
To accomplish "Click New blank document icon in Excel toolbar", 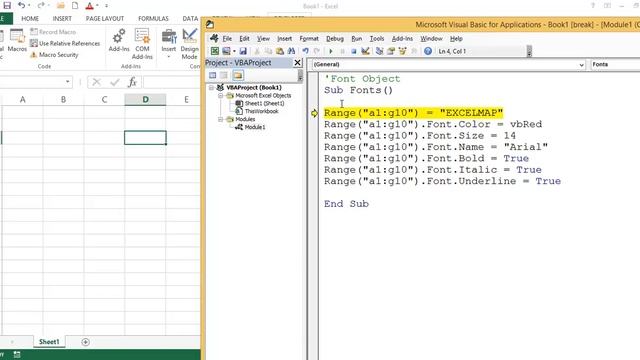I will pos(75,6).
